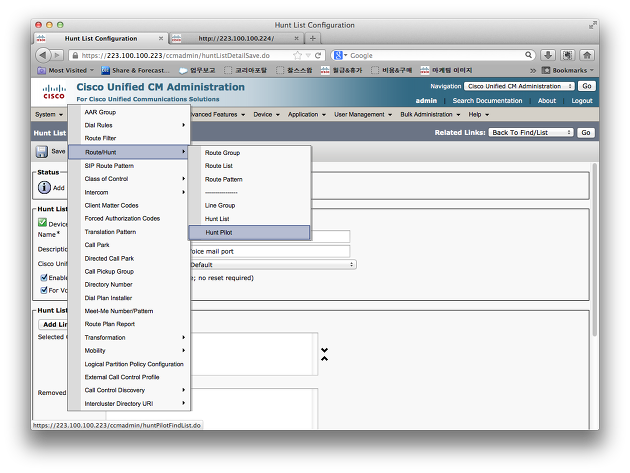630x473 pixels.
Task: Expand the Class of Control submenu
Action: (129, 178)
